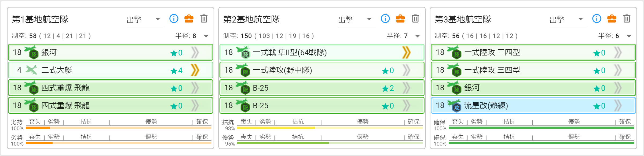Screen dimensions: 644x156
Task: Open the orange preset briefcase for 第2基地航空隊
Action: [x=400, y=19]
